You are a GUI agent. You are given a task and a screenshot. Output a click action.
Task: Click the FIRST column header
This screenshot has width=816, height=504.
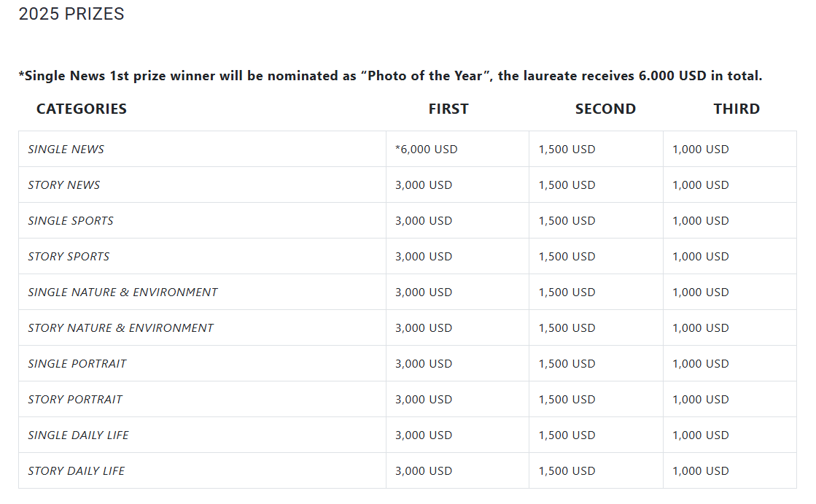tap(448, 109)
